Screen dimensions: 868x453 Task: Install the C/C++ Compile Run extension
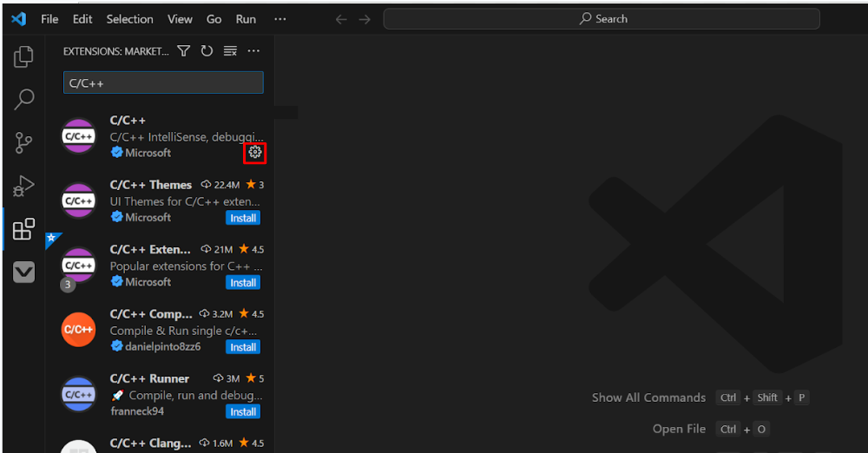tap(243, 347)
